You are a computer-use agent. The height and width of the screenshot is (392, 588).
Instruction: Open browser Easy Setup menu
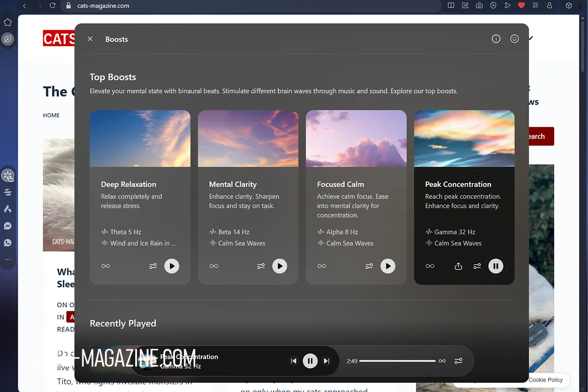pos(535,6)
